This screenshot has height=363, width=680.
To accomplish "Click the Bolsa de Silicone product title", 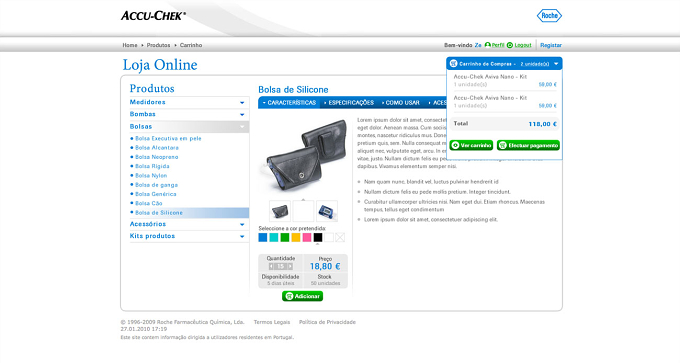I will pos(293,90).
